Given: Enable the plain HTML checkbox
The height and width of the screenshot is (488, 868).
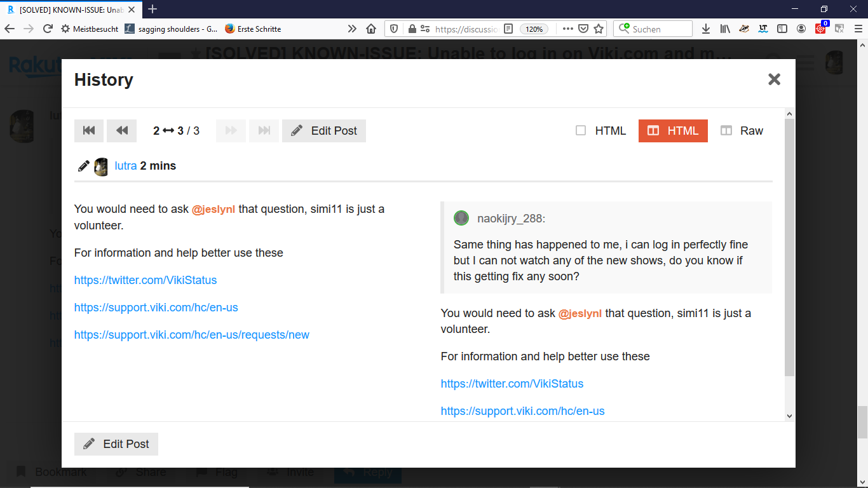Looking at the screenshot, I should 580,130.
